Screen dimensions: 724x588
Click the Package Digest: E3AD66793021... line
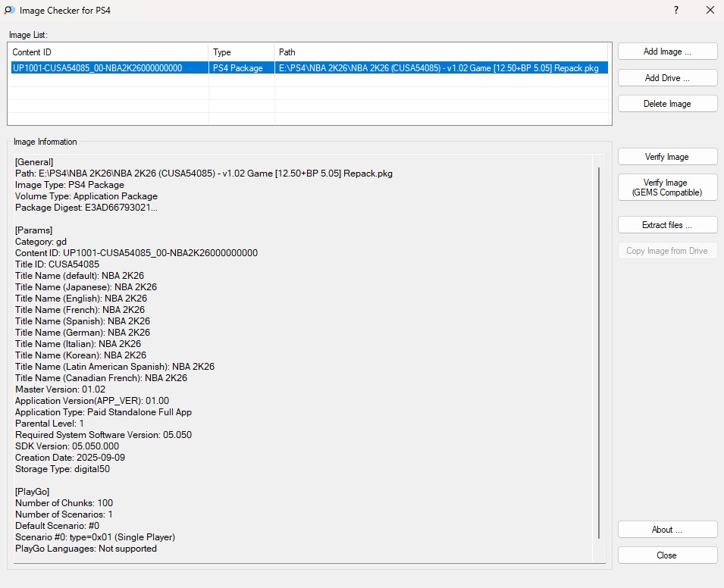point(86,208)
